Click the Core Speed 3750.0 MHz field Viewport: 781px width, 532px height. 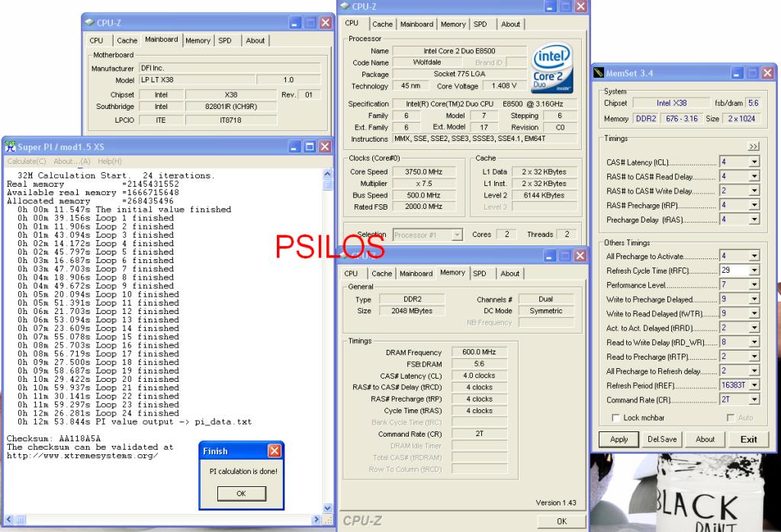[x=423, y=171]
